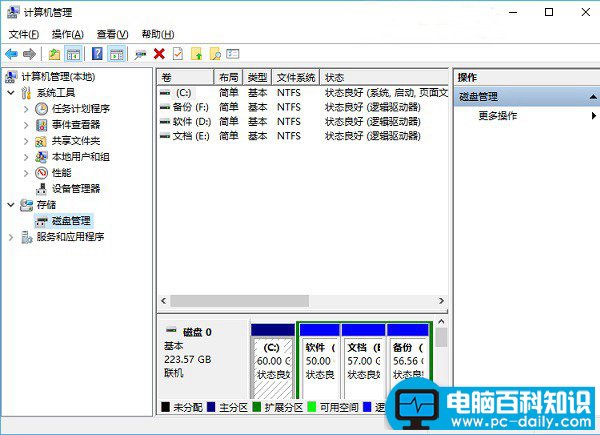The height and width of the screenshot is (435, 600).
Task: Click the black 未分配 legend swatch
Action: [165, 407]
